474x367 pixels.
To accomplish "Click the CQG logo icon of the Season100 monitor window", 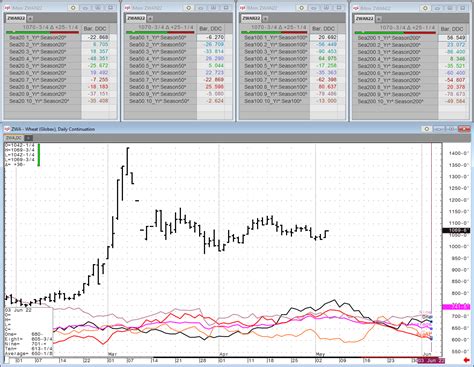I will (x=242, y=8).
